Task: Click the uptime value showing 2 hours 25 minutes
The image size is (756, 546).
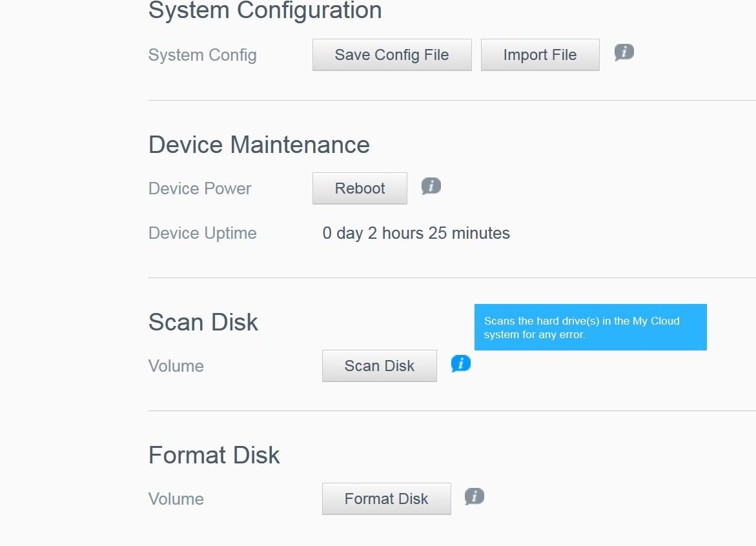Action: tap(416, 233)
